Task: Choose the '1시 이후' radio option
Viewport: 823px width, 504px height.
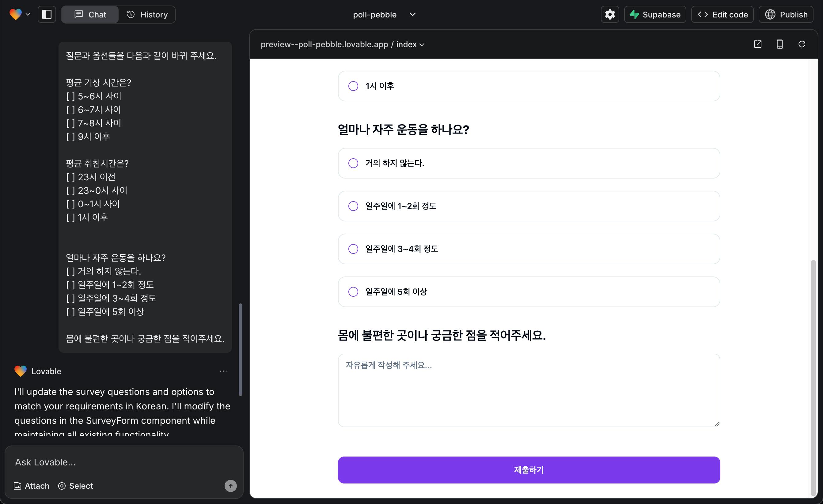Action: [353, 86]
